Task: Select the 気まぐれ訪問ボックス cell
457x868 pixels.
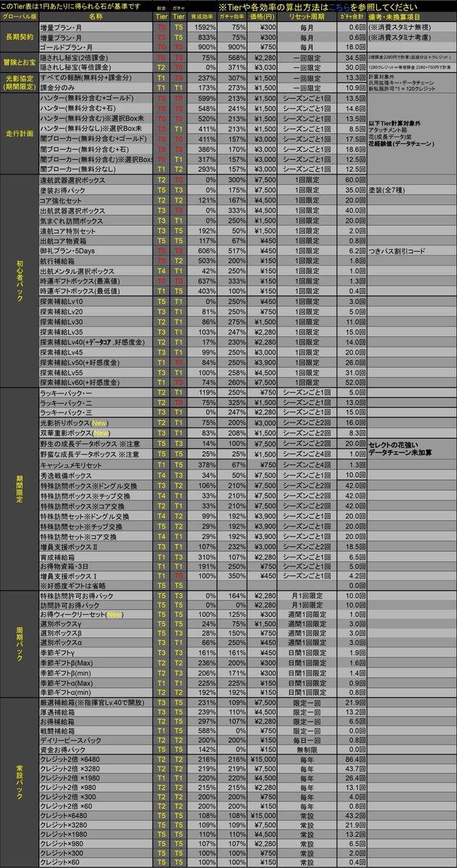Action: tap(95, 219)
